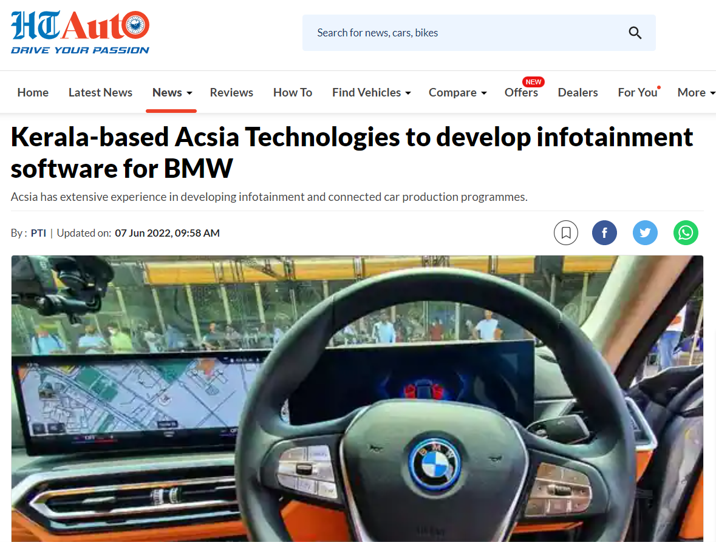This screenshot has height=542, width=716.
Task: Click the PTI author link
Action: click(x=38, y=233)
